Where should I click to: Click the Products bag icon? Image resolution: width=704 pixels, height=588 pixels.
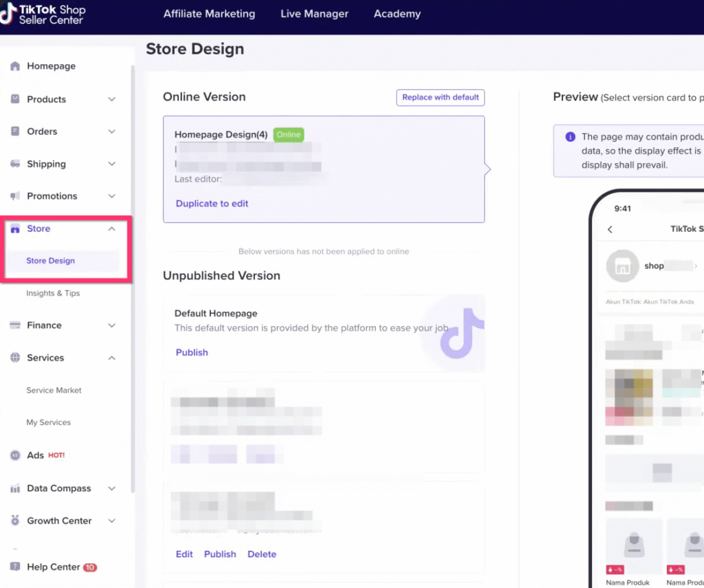(15, 99)
